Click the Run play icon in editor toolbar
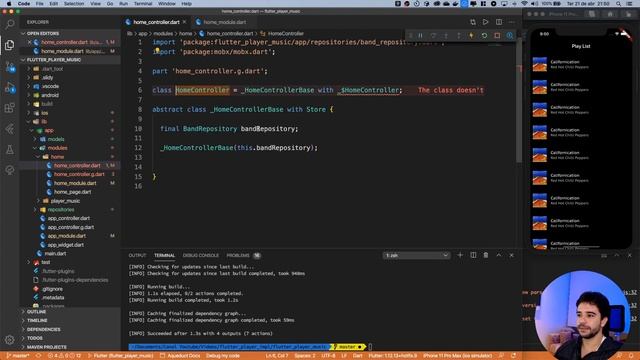Image resolution: width=640 pixels, height=360 pixels. (485, 22)
